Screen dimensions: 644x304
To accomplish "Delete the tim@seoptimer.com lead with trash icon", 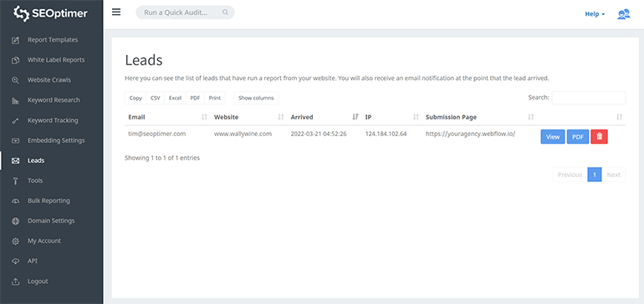I will [599, 137].
